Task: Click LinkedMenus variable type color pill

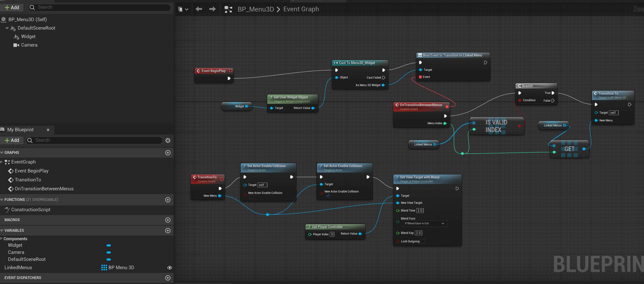Action: [x=104, y=268]
